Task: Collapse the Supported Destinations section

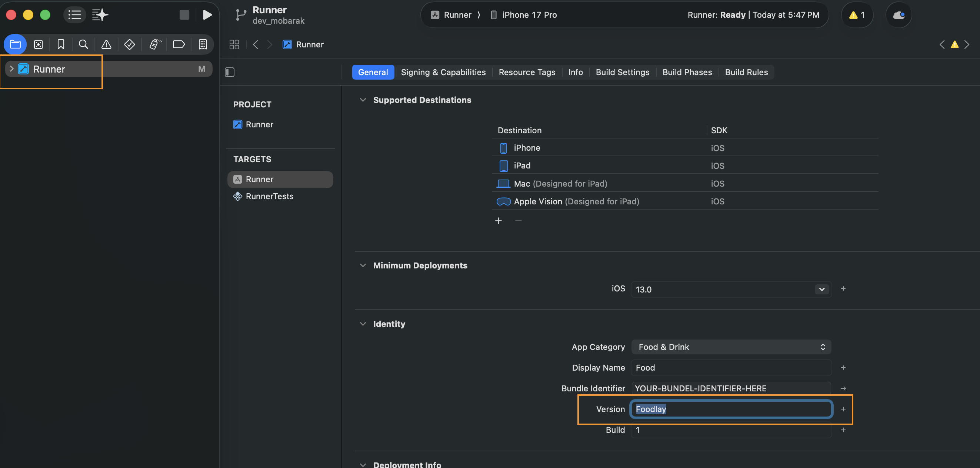Action: [x=363, y=100]
